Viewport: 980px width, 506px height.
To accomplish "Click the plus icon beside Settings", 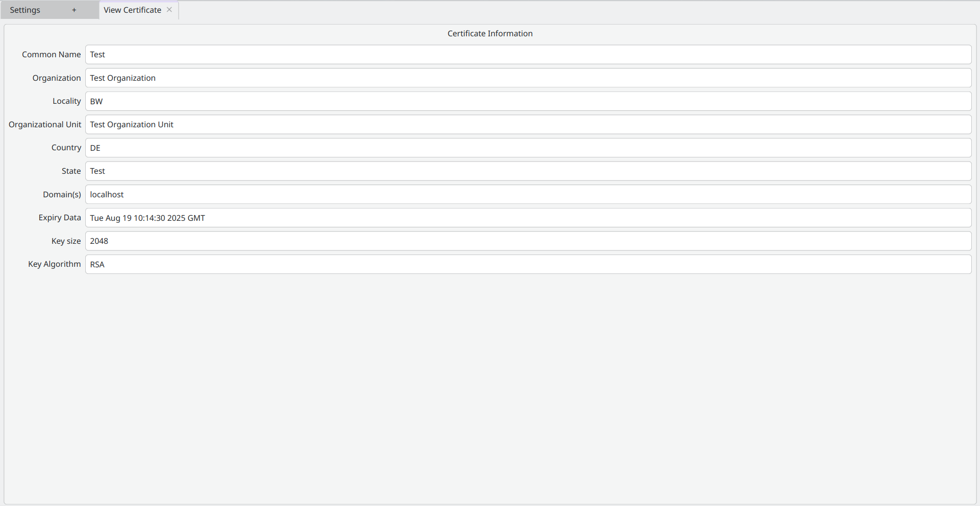I will point(74,10).
